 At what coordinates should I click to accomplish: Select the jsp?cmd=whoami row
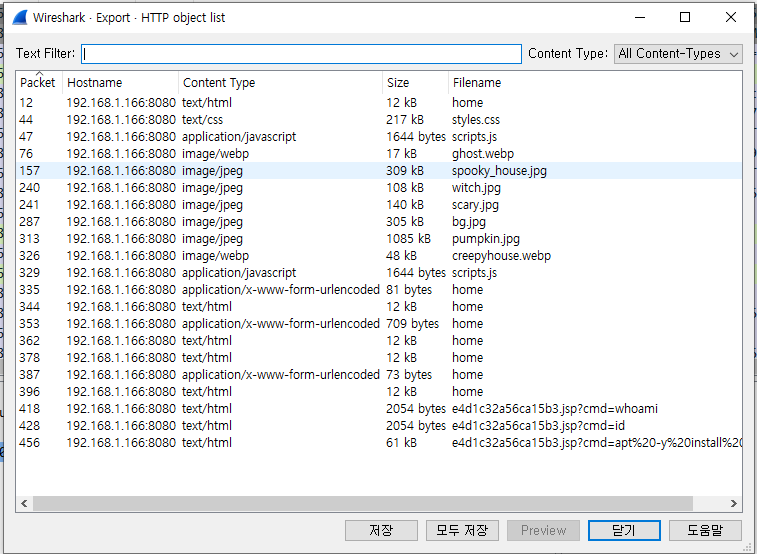379,408
